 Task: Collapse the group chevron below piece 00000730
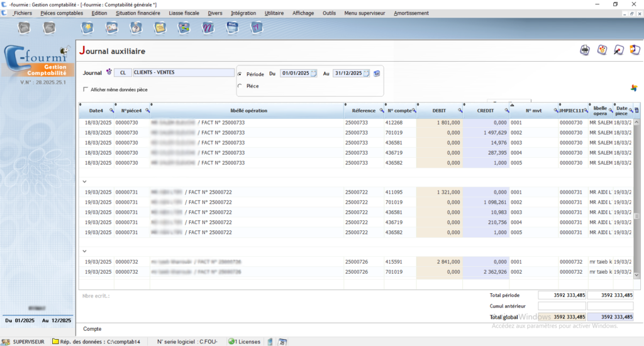point(85,181)
